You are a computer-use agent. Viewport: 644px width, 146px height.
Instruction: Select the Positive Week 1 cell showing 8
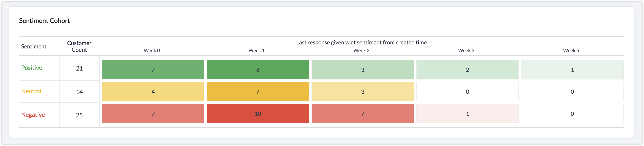[x=258, y=70]
